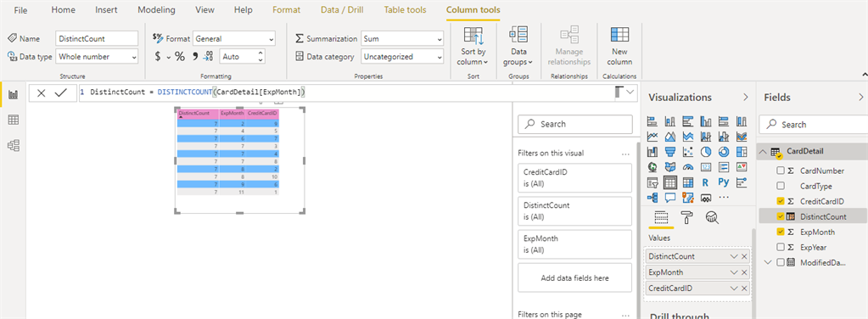Select the pie chart visual
The height and width of the screenshot is (319, 868).
point(705,151)
